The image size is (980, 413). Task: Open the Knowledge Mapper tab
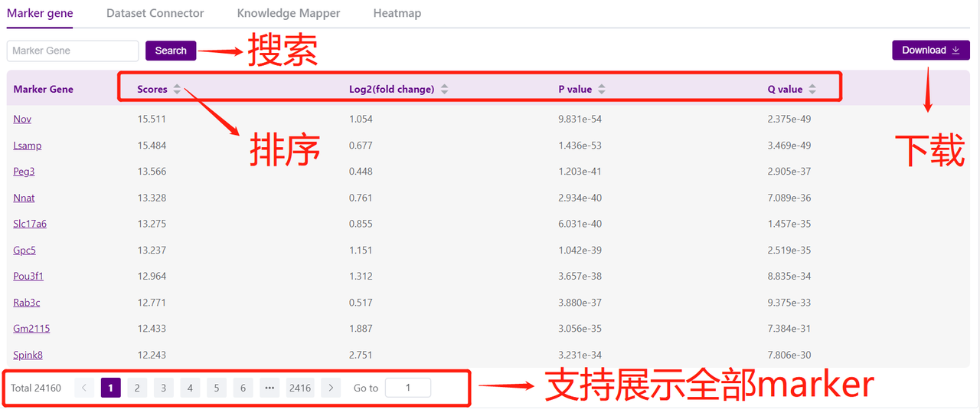click(x=289, y=13)
